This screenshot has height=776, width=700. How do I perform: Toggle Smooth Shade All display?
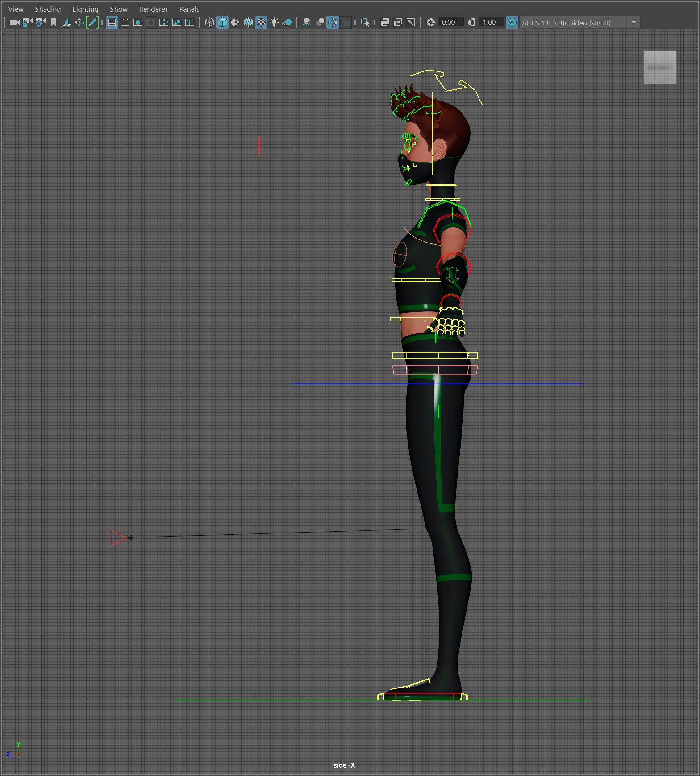coord(222,22)
